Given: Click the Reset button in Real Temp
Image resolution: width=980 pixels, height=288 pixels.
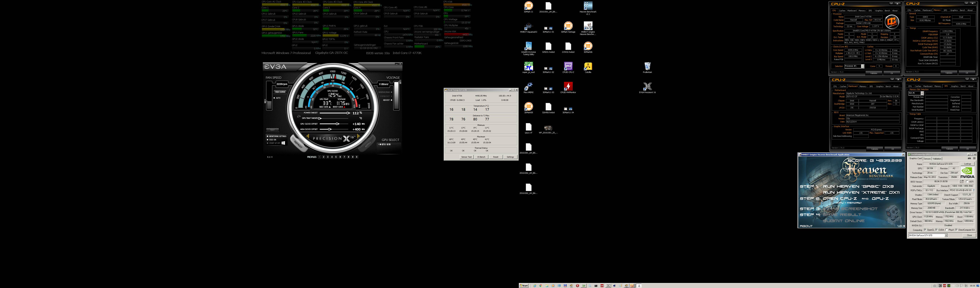Looking at the screenshot, I should click(496, 157).
